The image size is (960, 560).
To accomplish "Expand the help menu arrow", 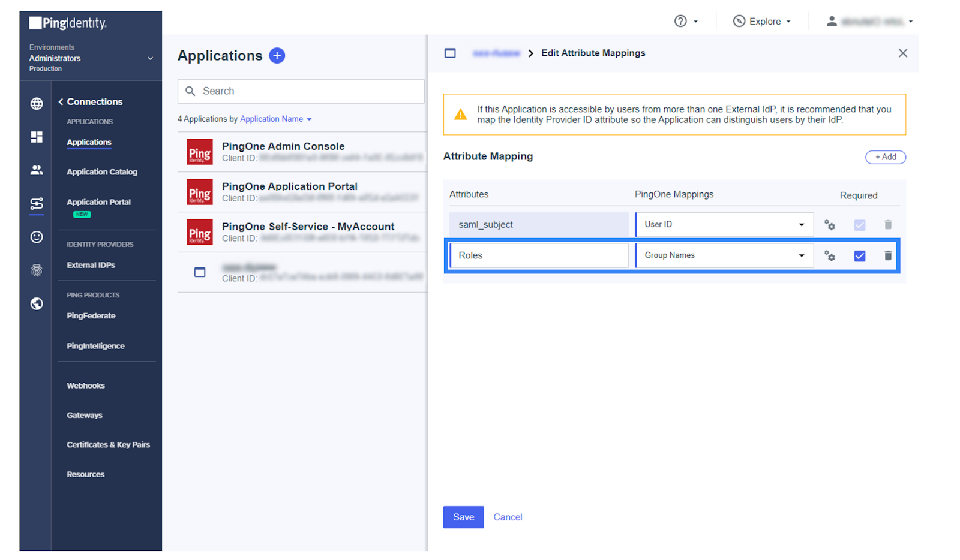I will [x=696, y=22].
